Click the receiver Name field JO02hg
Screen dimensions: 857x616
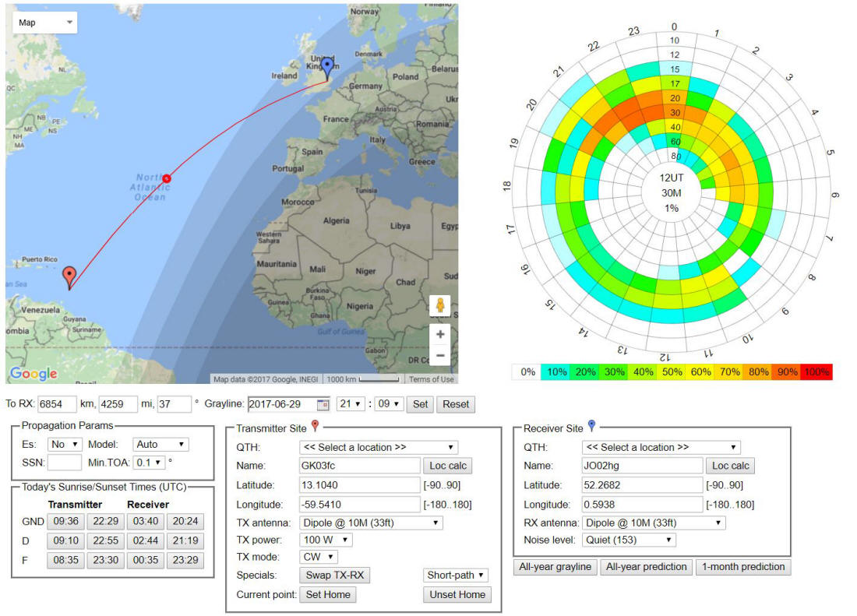point(642,466)
